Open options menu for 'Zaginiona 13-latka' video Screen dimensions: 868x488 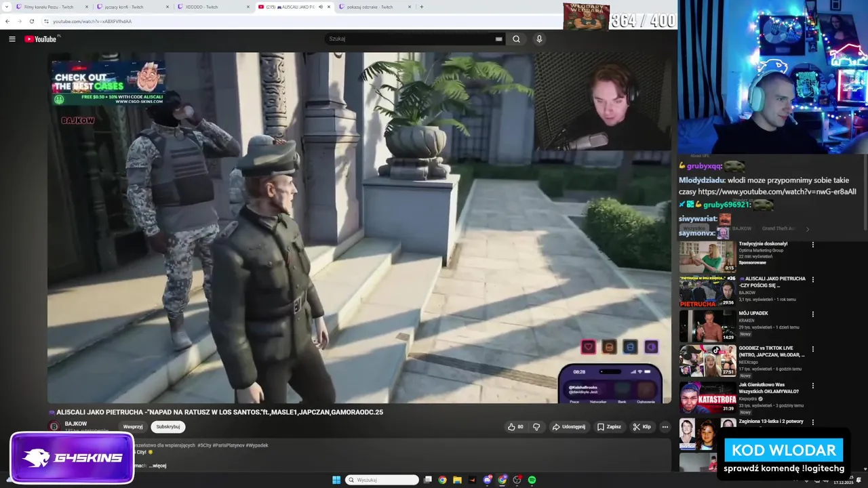[x=813, y=422]
